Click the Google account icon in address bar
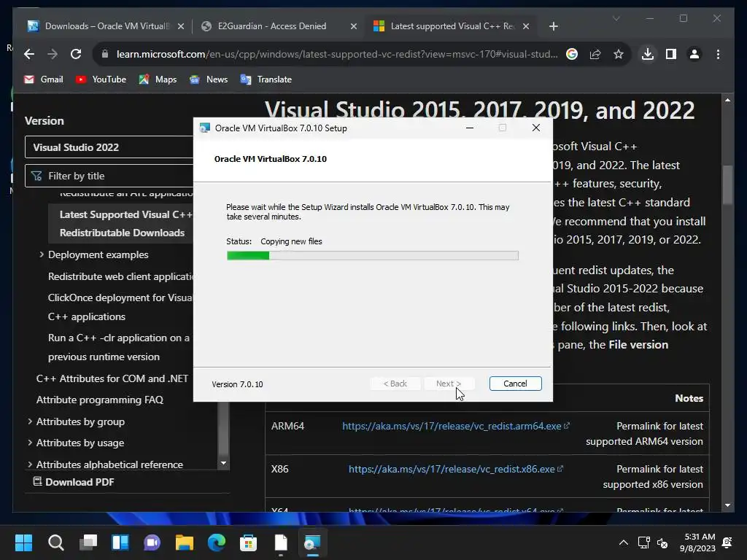Image resolution: width=747 pixels, height=560 pixels. tap(572, 54)
